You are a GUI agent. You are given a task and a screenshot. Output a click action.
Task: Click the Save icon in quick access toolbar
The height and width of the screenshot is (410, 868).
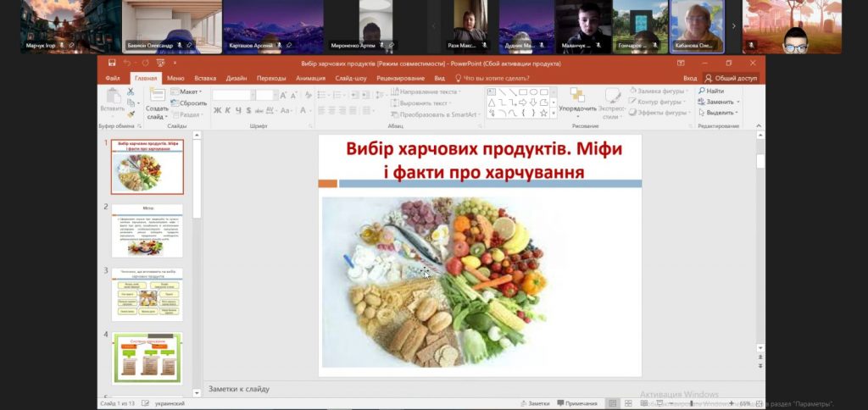click(112, 64)
